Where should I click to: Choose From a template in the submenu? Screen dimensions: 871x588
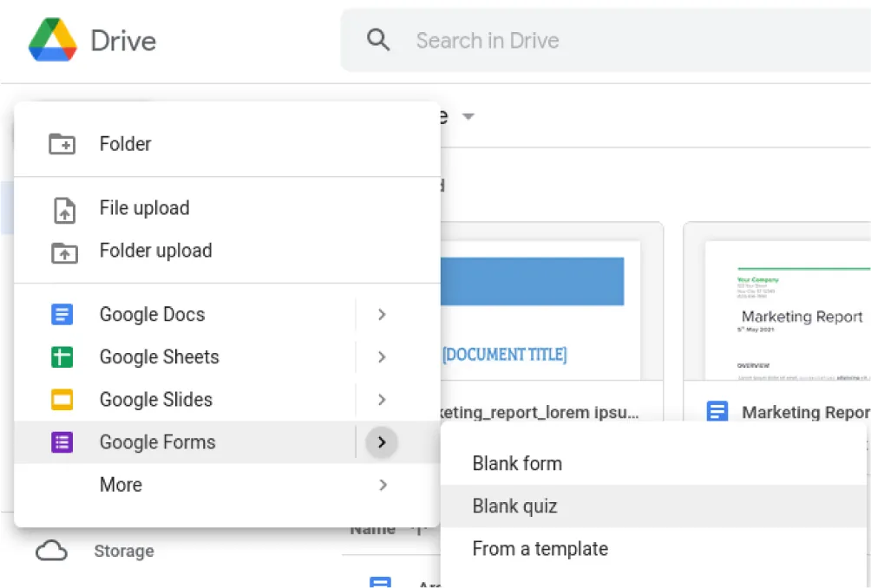[x=539, y=548]
